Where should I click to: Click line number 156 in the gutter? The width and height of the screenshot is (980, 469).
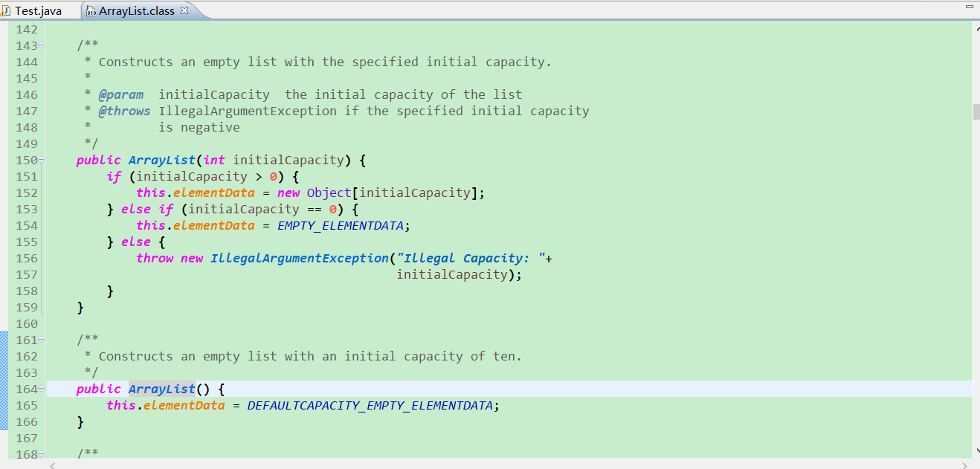click(26, 259)
